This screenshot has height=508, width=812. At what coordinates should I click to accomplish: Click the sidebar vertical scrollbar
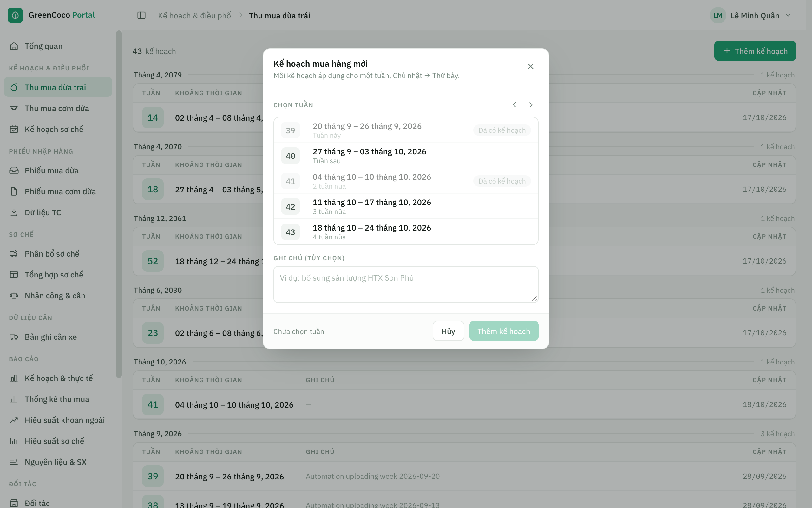118,204
